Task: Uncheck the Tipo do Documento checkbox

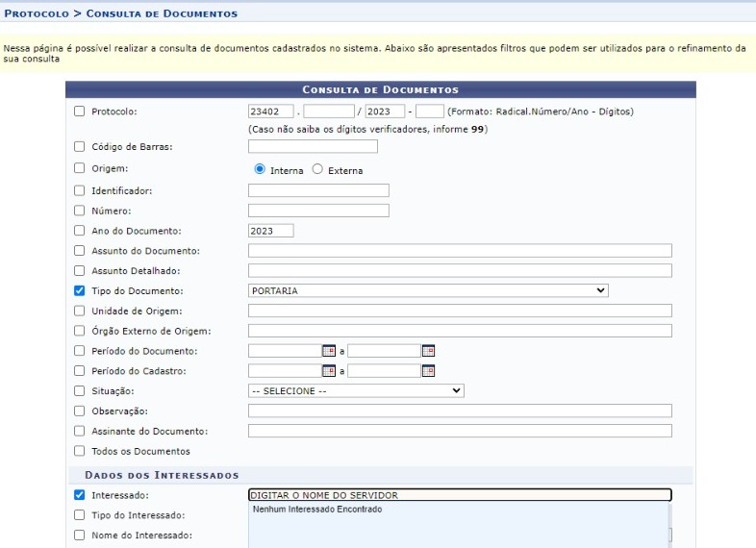Action: [80, 290]
